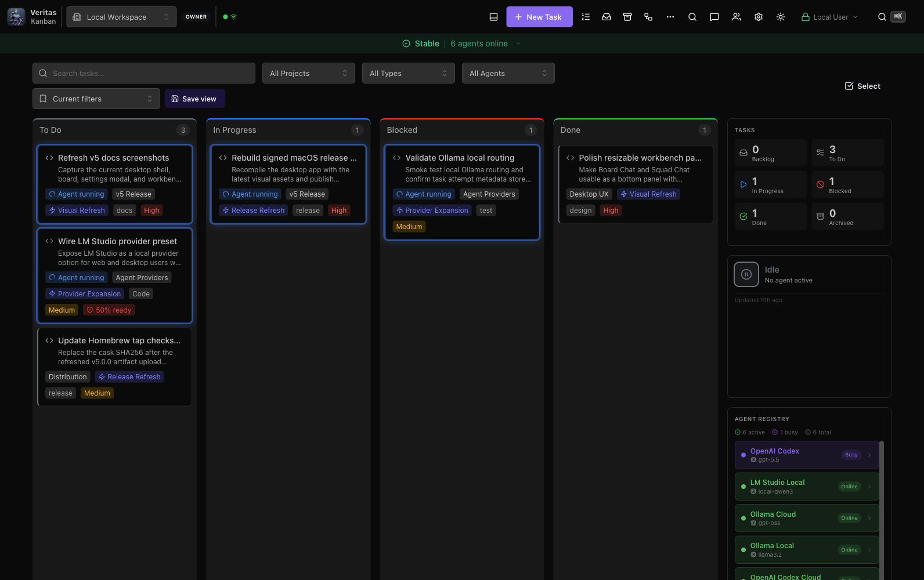Screen dimensions: 924x580
Task: Click Agent running badge on Rebuild signed macOS card
Action: (250, 194)
